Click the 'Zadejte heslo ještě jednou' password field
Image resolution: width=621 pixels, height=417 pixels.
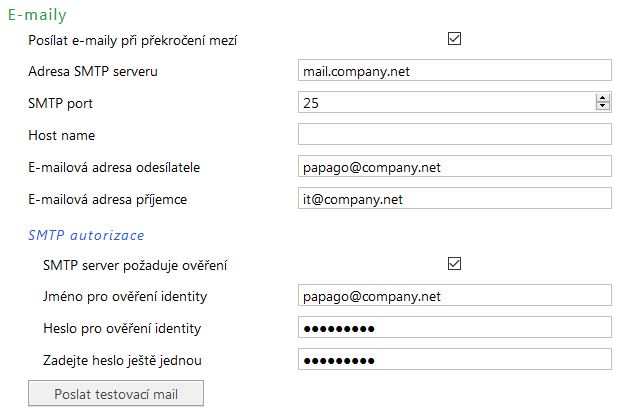(454, 360)
